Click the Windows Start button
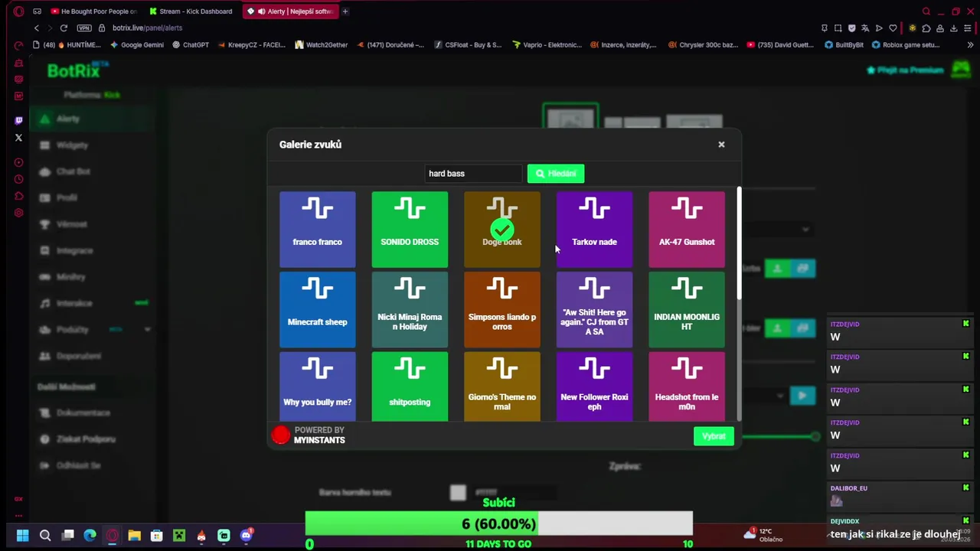Screen dimensions: 980x551 [x=22, y=536]
